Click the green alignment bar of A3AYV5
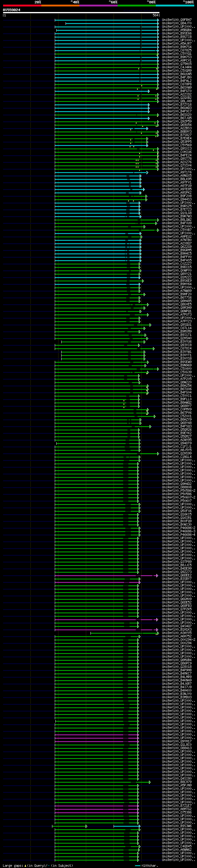 pos(125,633)
